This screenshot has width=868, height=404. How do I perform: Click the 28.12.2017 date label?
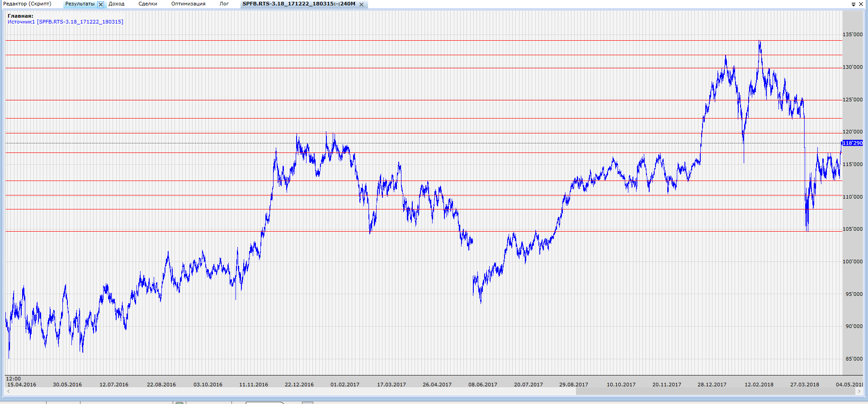pyautogui.click(x=712, y=385)
